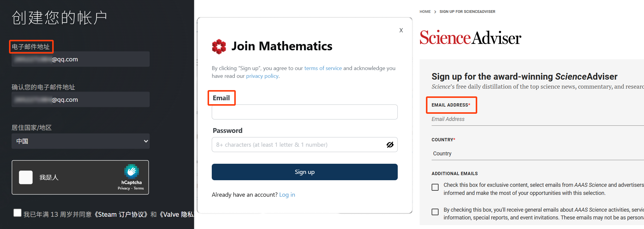Focus the Password input field
This screenshot has height=229, width=644.
coord(298,145)
